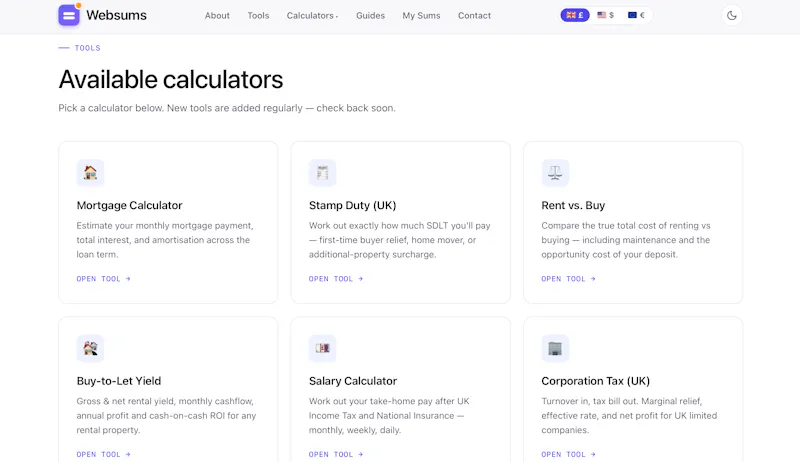Open the Stamp Duty (UK) title
Image resolution: width=800 pixels, height=462 pixels.
[353, 206]
